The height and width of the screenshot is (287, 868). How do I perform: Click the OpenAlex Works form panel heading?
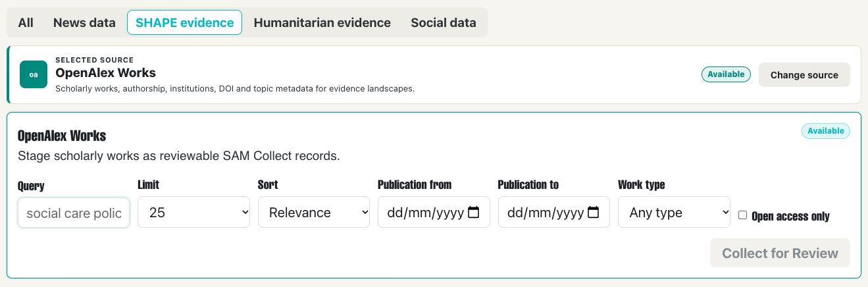tap(62, 136)
